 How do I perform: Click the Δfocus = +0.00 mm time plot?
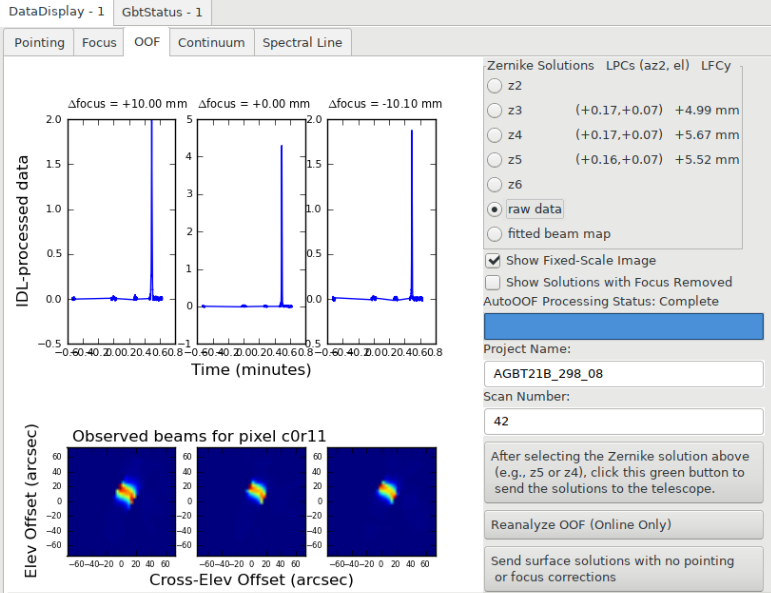(252, 232)
